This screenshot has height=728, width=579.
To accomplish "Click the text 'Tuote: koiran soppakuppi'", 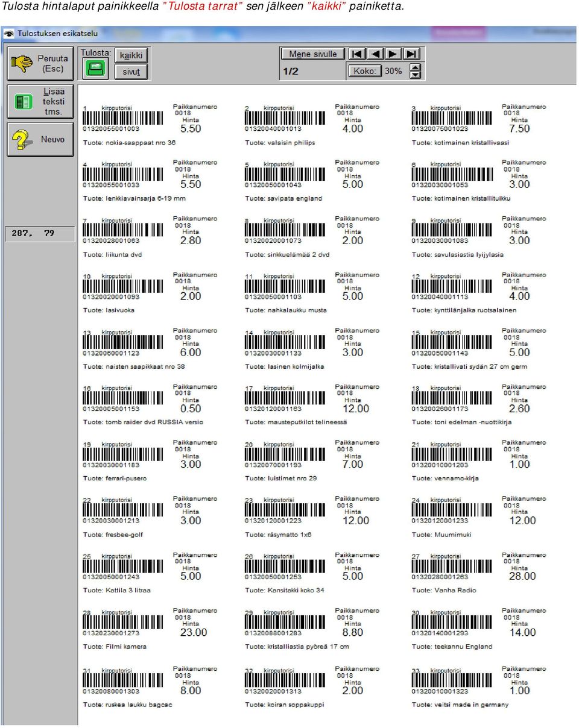I will tap(285, 704).
